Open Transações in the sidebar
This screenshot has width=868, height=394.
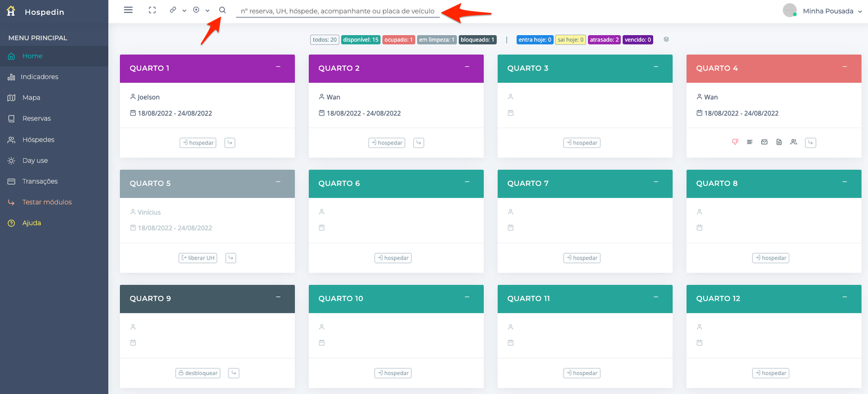(54, 181)
